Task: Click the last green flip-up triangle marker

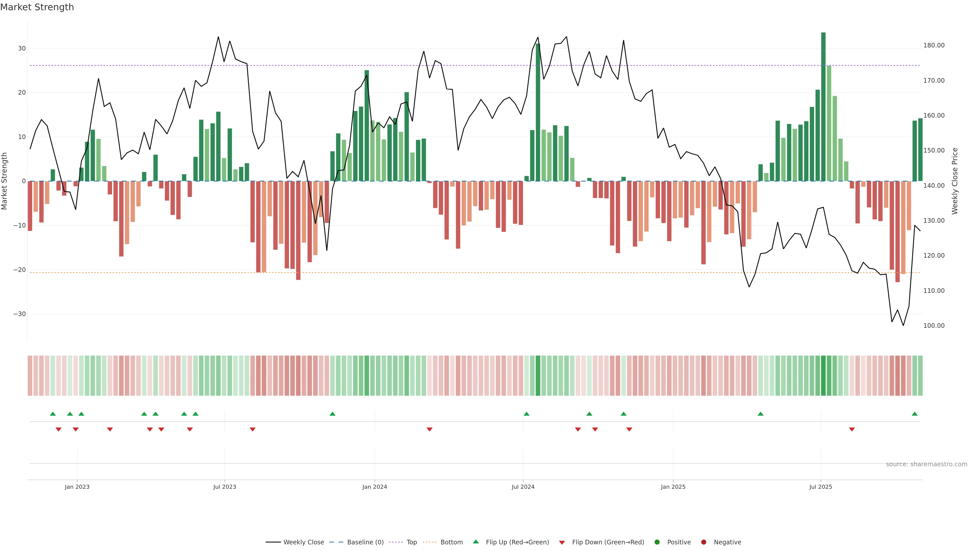Action: coord(915,414)
